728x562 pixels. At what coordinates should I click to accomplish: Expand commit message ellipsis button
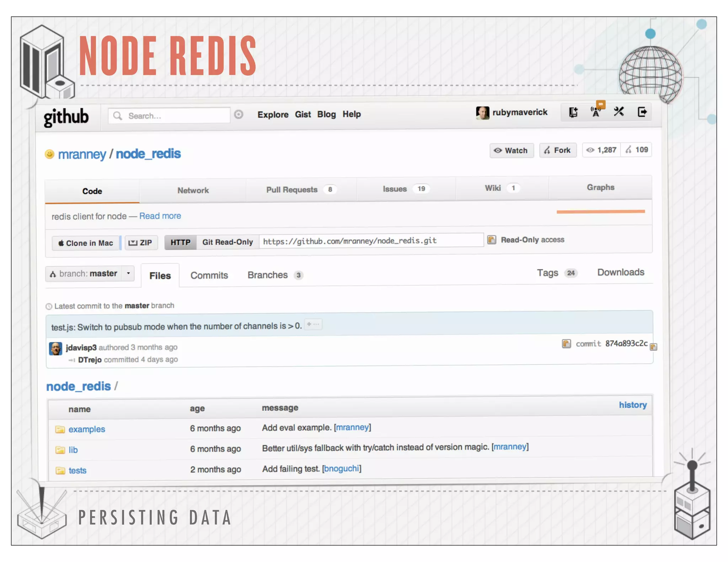click(314, 324)
